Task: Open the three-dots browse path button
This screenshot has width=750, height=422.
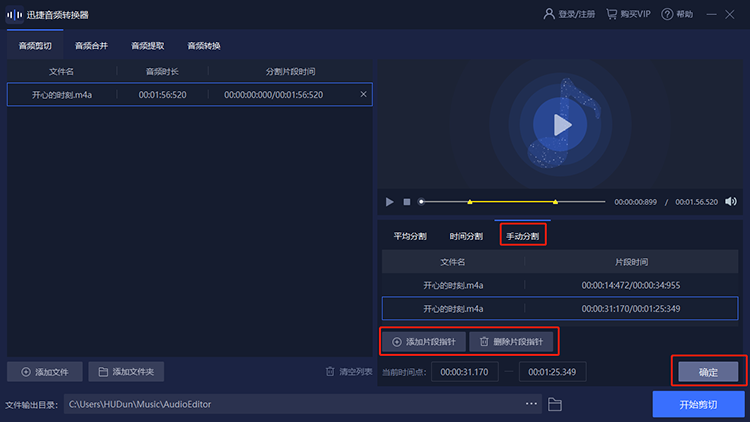Action: click(x=531, y=404)
